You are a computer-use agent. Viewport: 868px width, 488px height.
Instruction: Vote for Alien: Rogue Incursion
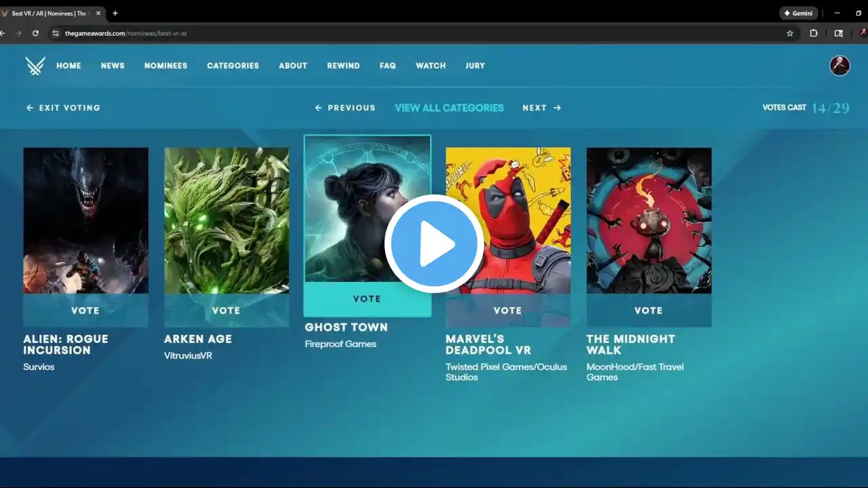(x=85, y=310)
